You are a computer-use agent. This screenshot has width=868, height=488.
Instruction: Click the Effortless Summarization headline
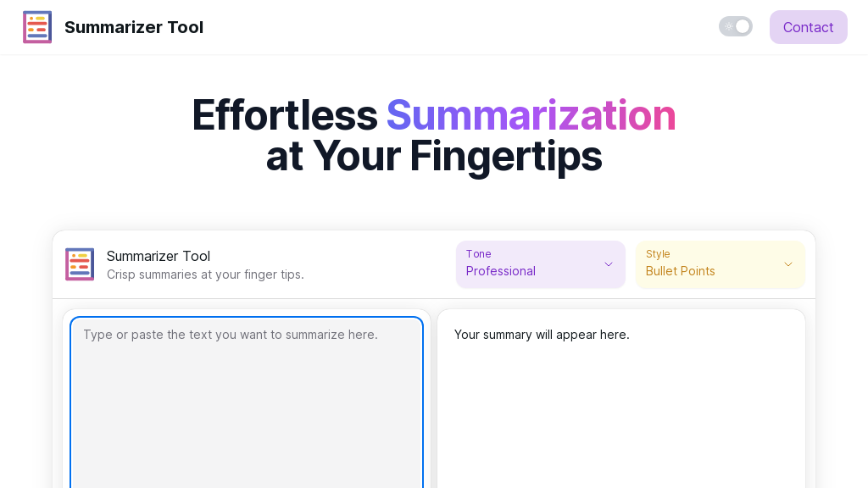click(x=433, y=115)
